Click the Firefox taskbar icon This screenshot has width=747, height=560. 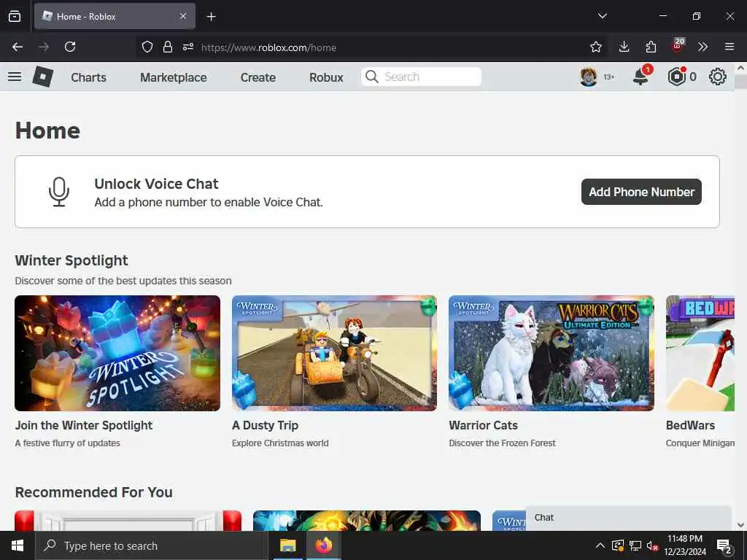click(323, 545)
